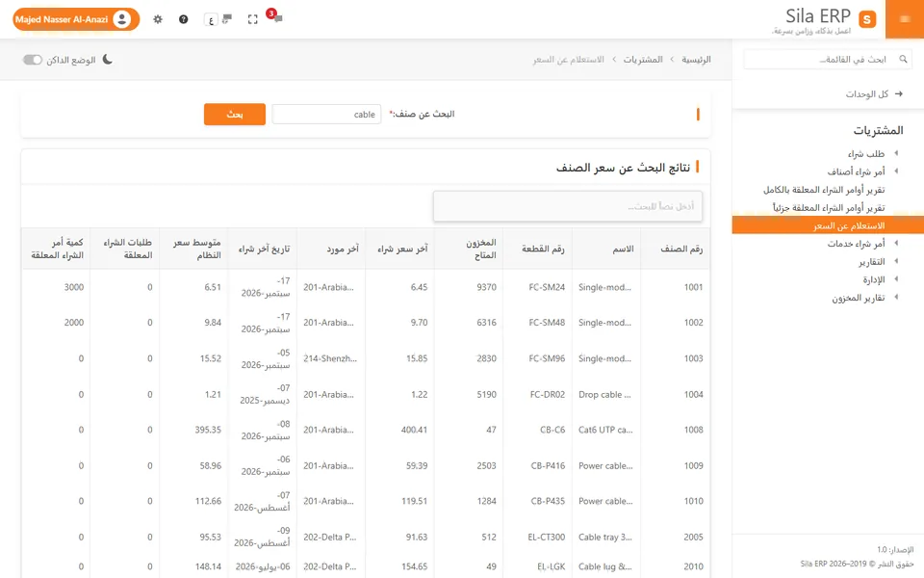This screenshot has height=578, width=924.
Task: Open the help question mark icon
Action: pos(183,19)
